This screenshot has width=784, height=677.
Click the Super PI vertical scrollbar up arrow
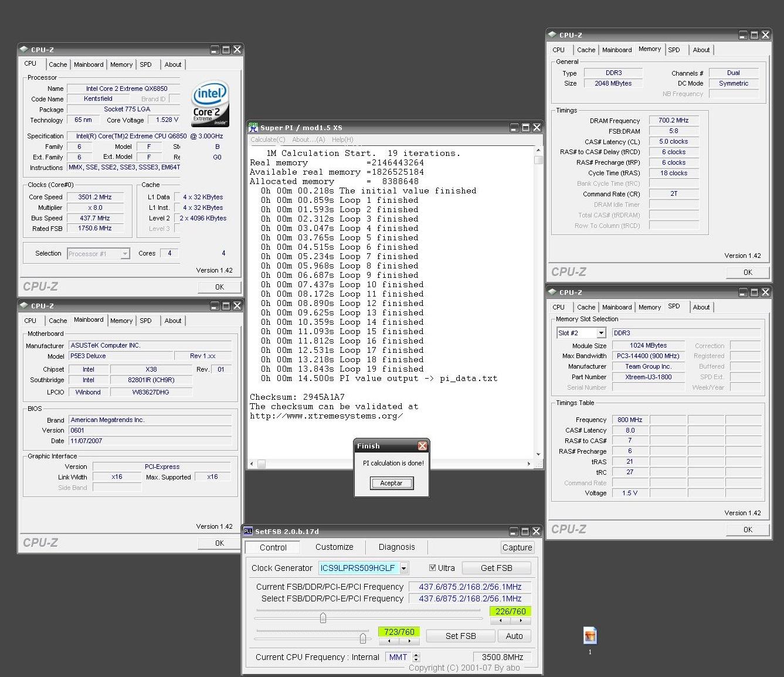pos(538,151)
